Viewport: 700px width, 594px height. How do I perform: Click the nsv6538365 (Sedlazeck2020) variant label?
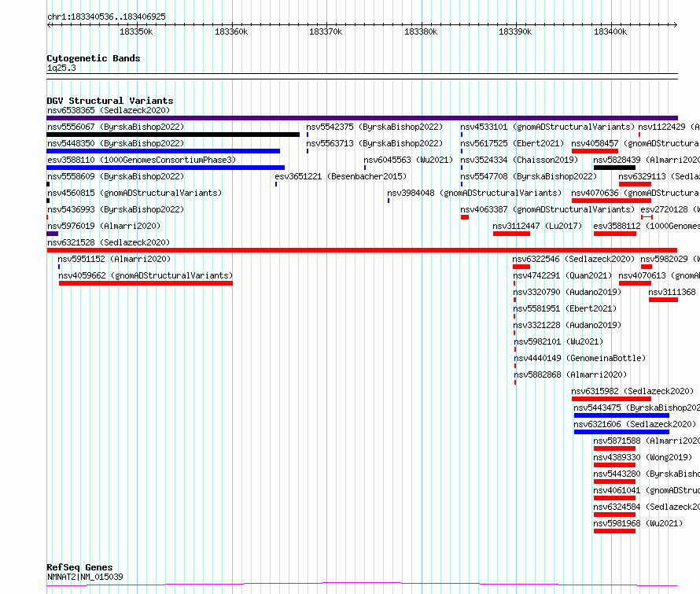109,110
